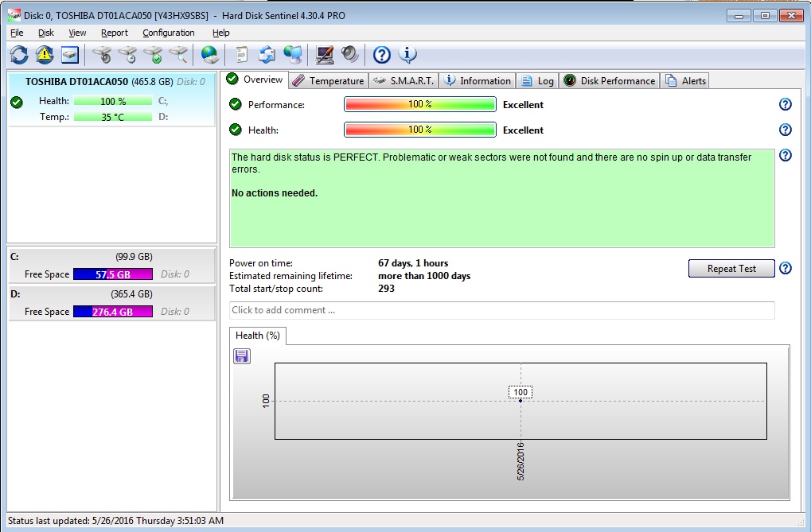Screen dimensions: 811x532
Task: Save the health graph with floppy icon
Action: tap(242, 356)
